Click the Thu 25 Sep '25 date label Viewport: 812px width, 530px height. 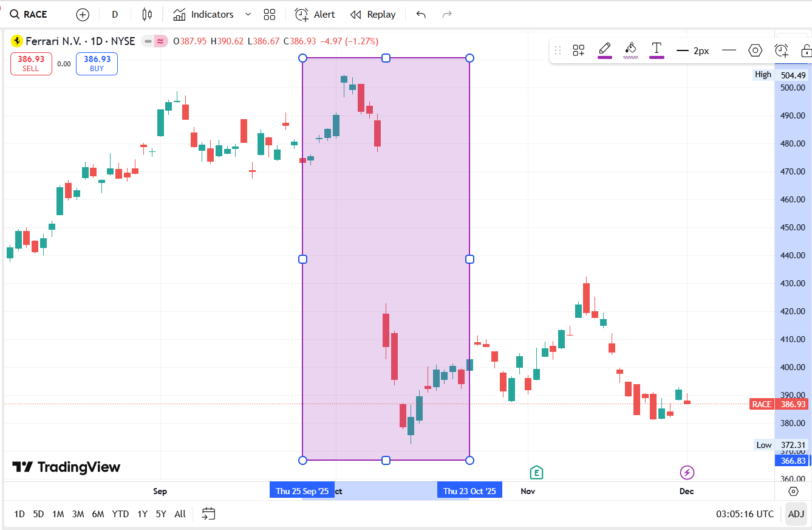[x=302, y=491]
